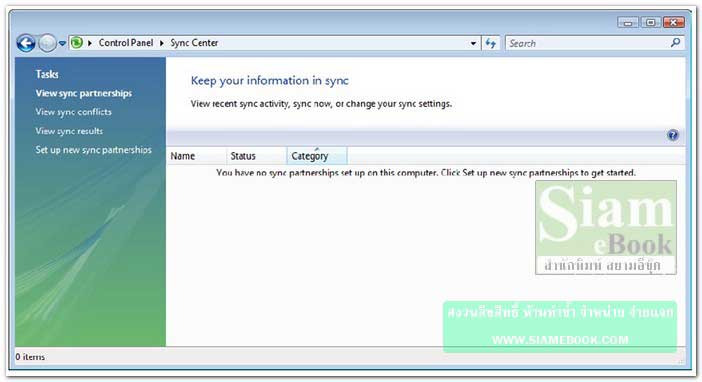Image resolution: width=702 pixels, height=382 pixels.
Task: Select Control Panel in the address bar
Action: (126, 43)
